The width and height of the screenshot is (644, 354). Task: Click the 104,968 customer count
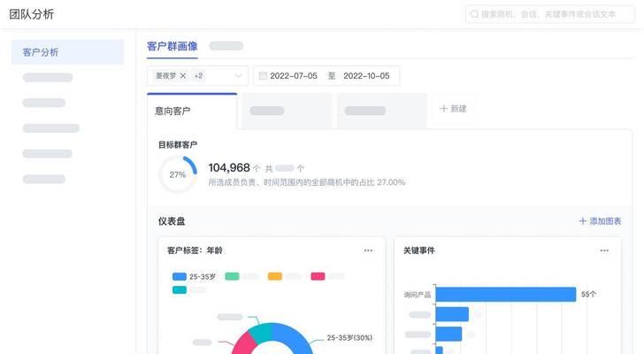point(229,167)
